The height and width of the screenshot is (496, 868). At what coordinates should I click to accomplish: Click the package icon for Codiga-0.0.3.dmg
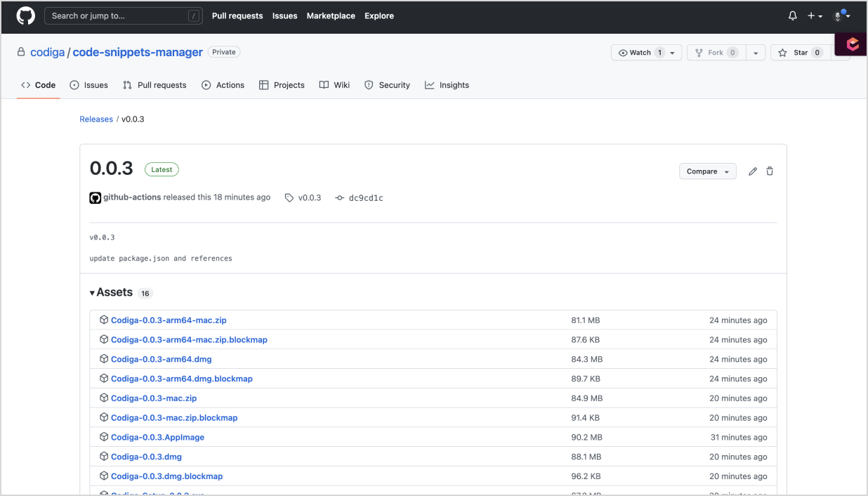point(104,457)
